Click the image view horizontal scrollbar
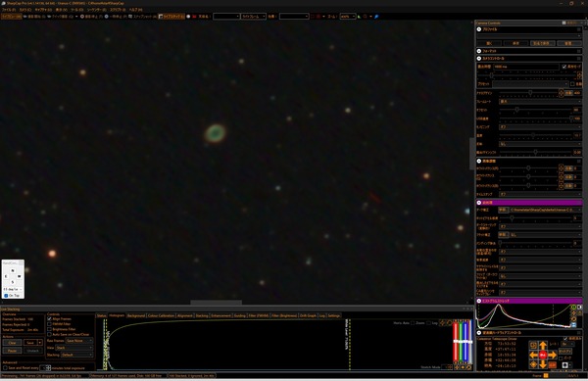The height and width of the screenshot is (381, 588). click(217, 303)
